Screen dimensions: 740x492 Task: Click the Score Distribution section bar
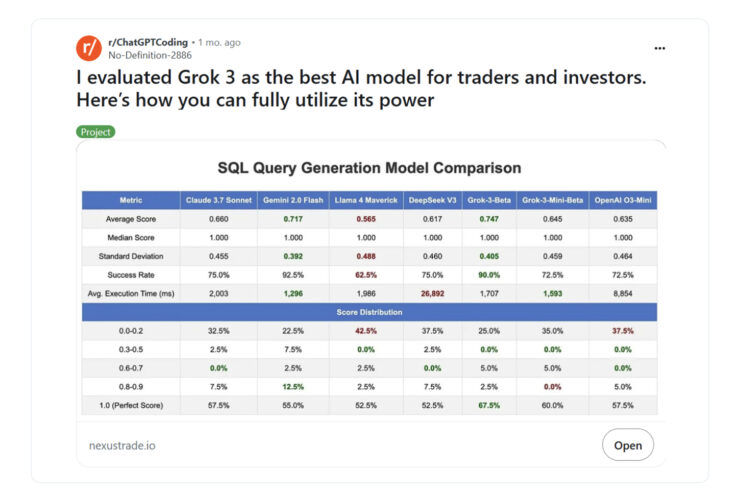coord(369,311)
